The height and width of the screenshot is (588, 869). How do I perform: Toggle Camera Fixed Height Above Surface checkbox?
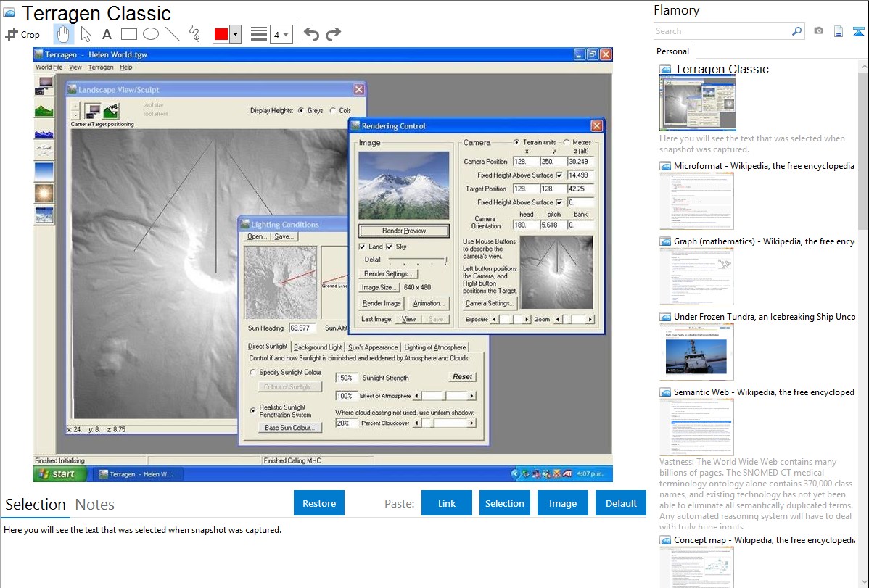click(559, 175)
